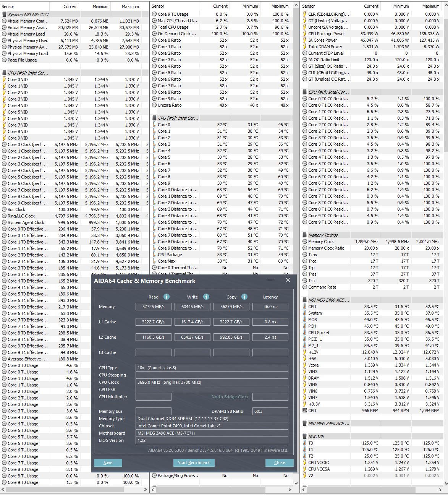Image resolution: width=448 pixels, height=495 pixels.
Task: Start the AIDA64 benchmark
Action: pos(194,463)
